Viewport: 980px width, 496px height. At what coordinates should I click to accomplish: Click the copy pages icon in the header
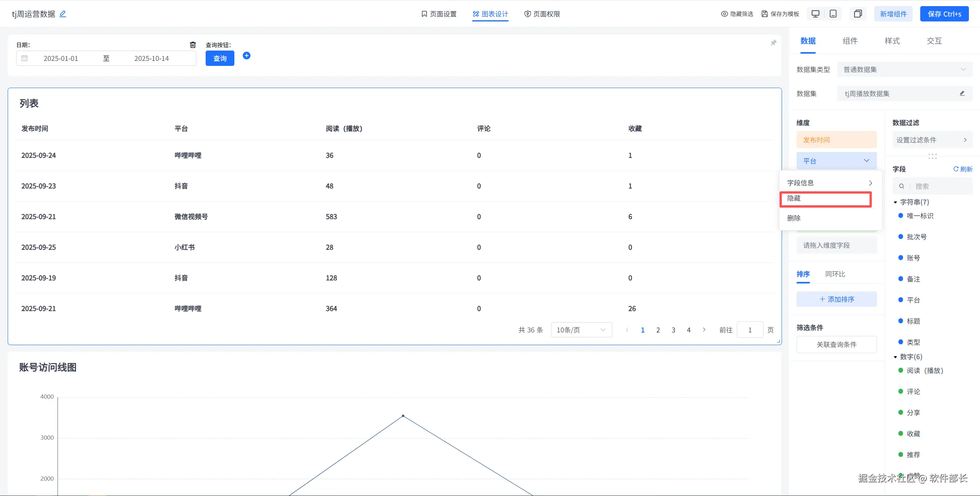coord(858,14)
